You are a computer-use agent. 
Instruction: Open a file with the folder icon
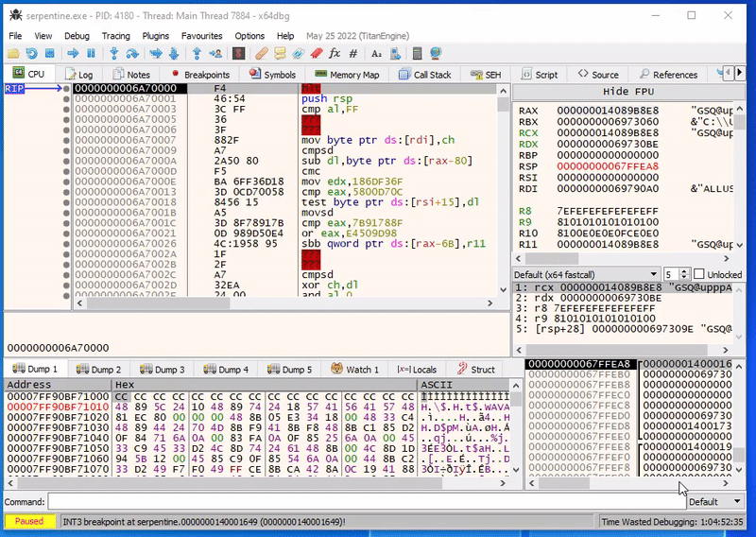click(x=13, y=54)
